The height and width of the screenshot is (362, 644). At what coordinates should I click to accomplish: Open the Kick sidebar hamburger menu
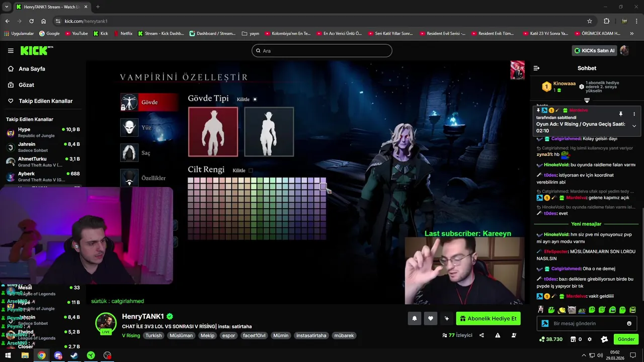point(11,51)
